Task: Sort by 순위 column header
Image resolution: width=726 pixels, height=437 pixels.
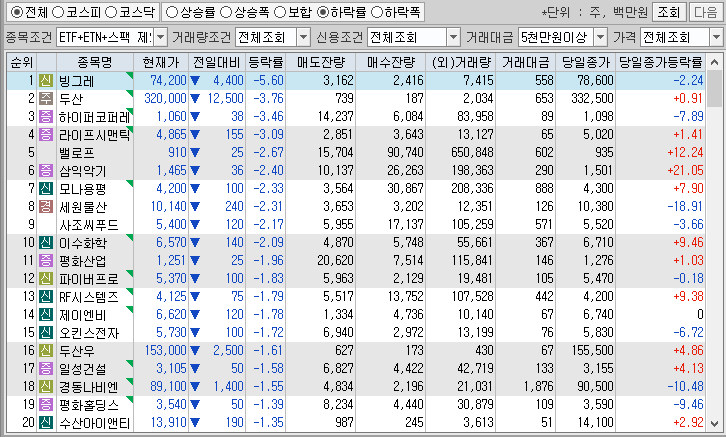Action: (22, 62)
